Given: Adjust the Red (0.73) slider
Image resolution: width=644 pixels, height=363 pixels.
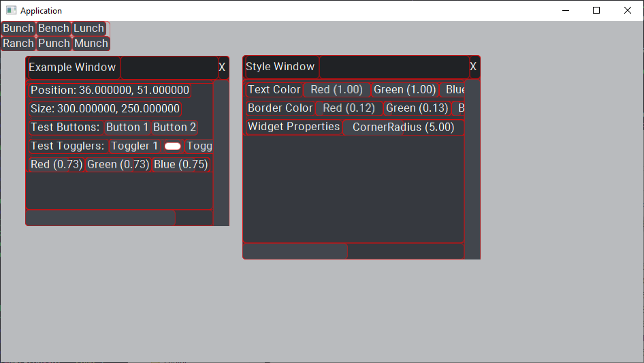Looking at the screenshot, I should tap(57, 165).
